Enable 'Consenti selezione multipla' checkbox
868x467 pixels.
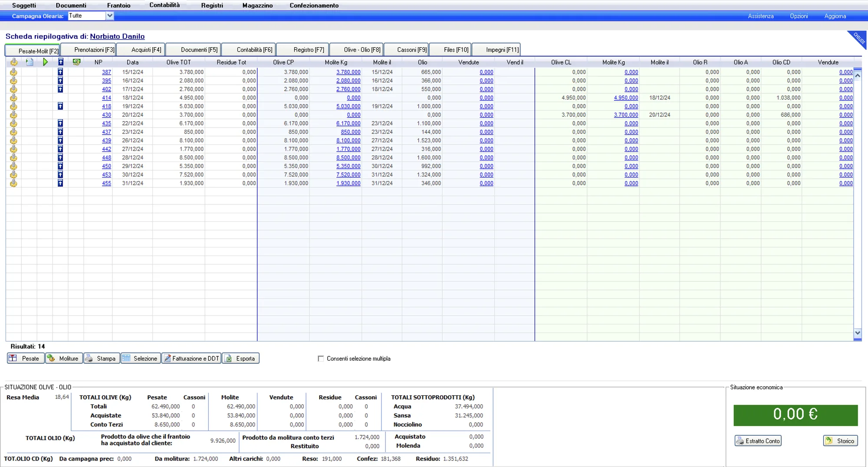[x=321, y=358]
